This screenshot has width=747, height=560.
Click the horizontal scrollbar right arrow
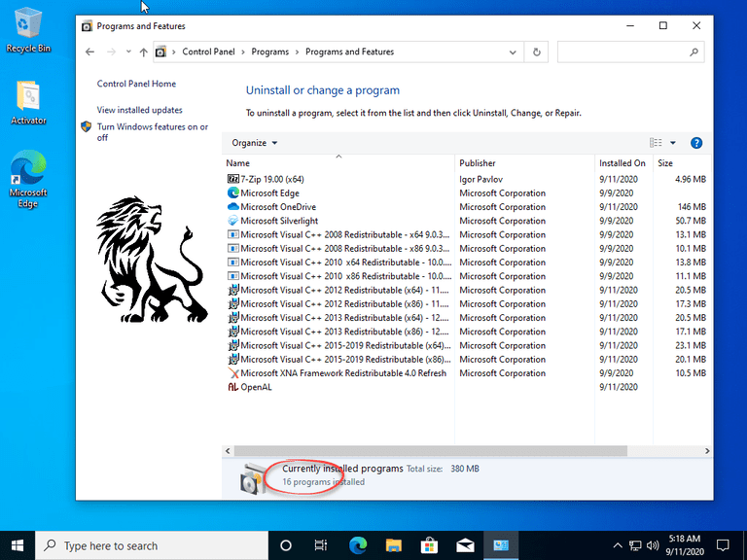(x=707, y=451)
